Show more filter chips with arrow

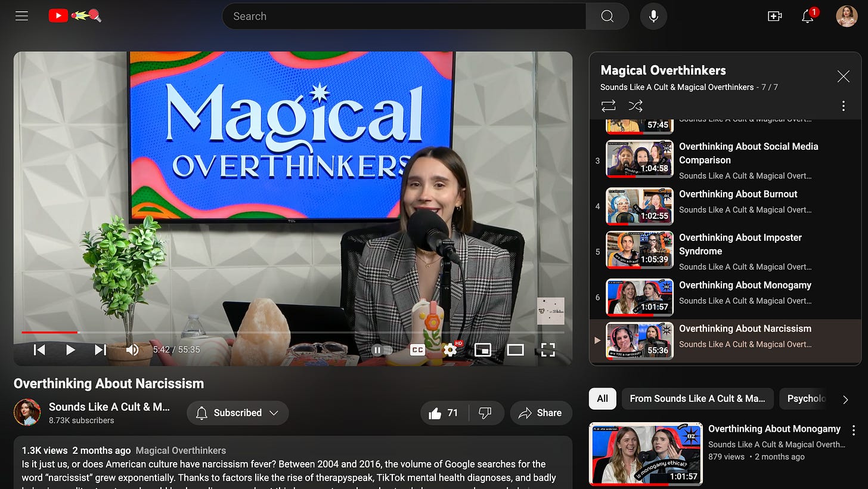coord(845,399)
